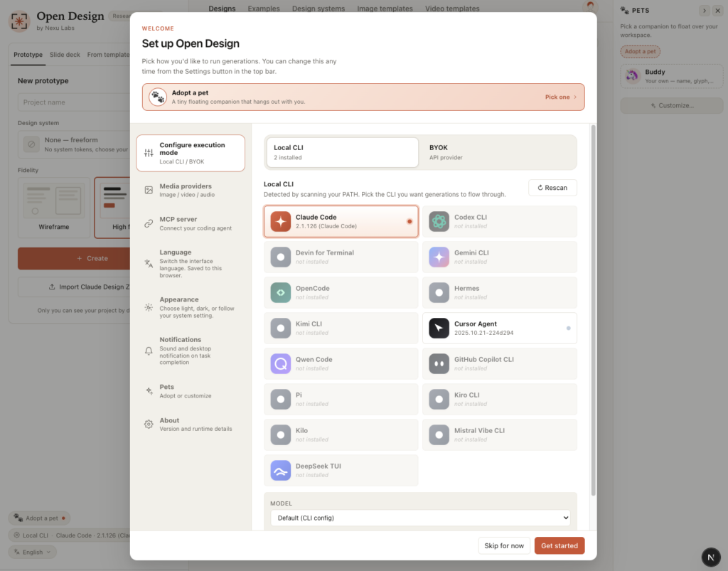728x571 pixels.
Task: Switch to the Prototype tab
Action: tap(28, 55)
